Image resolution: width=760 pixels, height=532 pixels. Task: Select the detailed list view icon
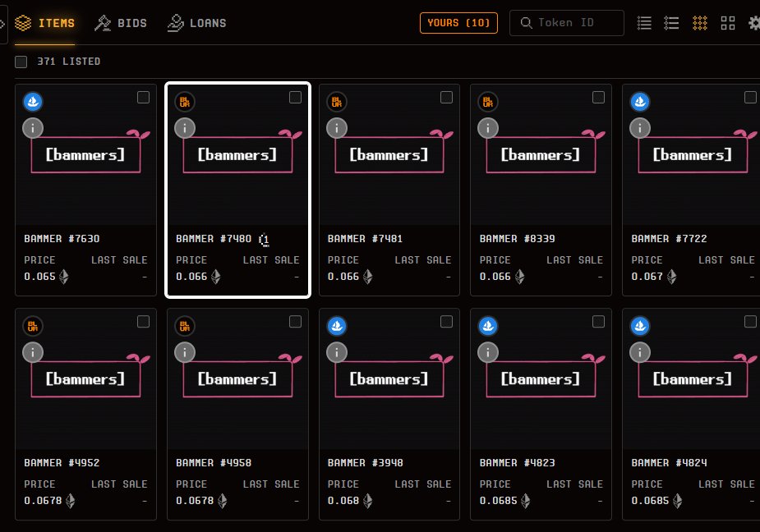tap(671, 23)
